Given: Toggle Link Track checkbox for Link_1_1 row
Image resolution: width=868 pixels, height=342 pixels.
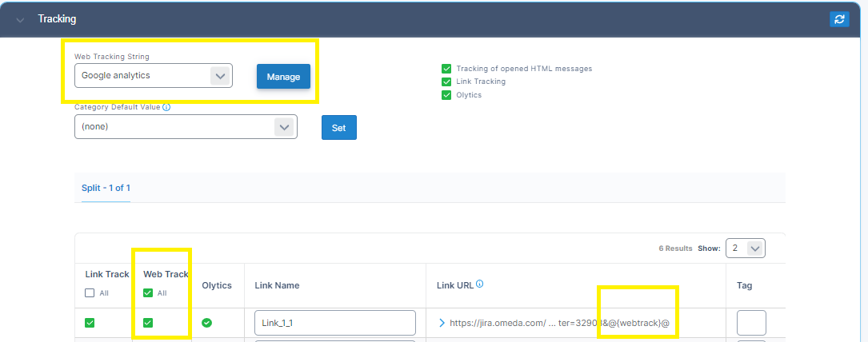Looking at the screenshot, I should (90, 323).
